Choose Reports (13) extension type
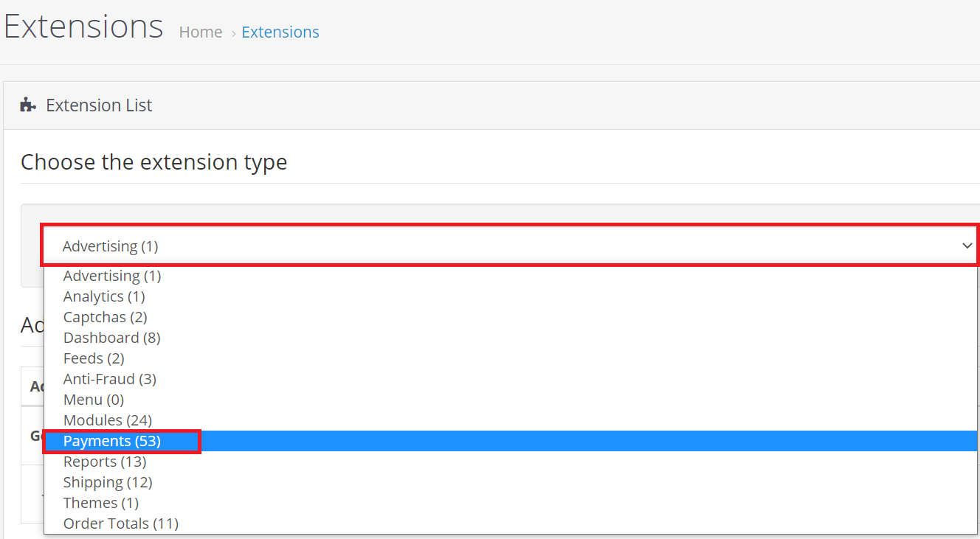980x539 pixels. pos(105,462)
